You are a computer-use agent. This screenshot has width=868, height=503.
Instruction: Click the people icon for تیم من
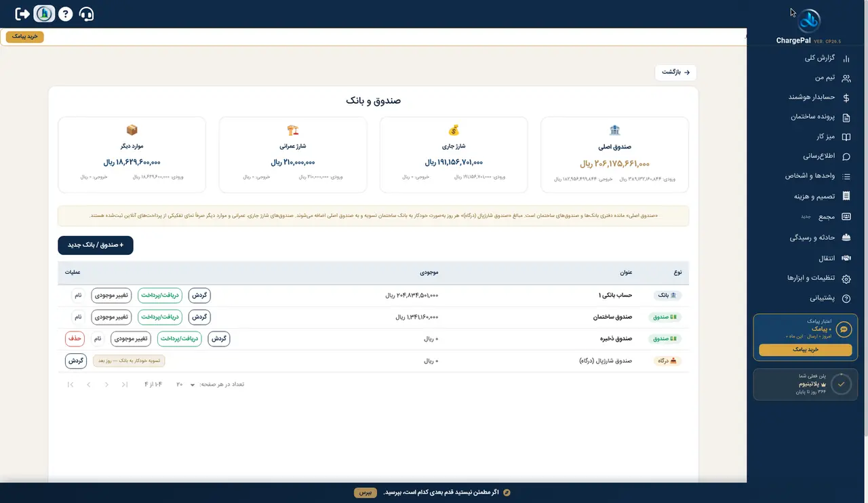pyautogui.click(x=846, y=78)
